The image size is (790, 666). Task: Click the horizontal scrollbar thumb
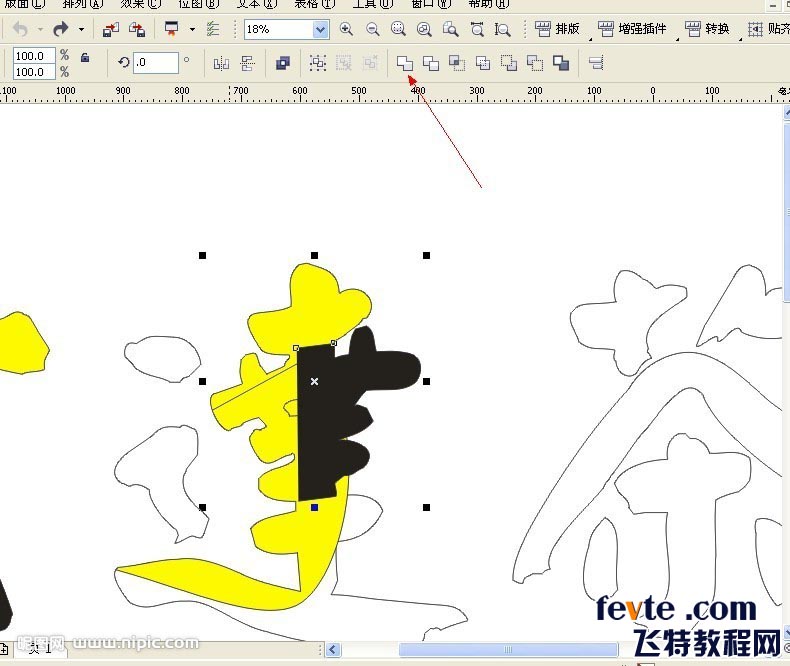point(508,649)
